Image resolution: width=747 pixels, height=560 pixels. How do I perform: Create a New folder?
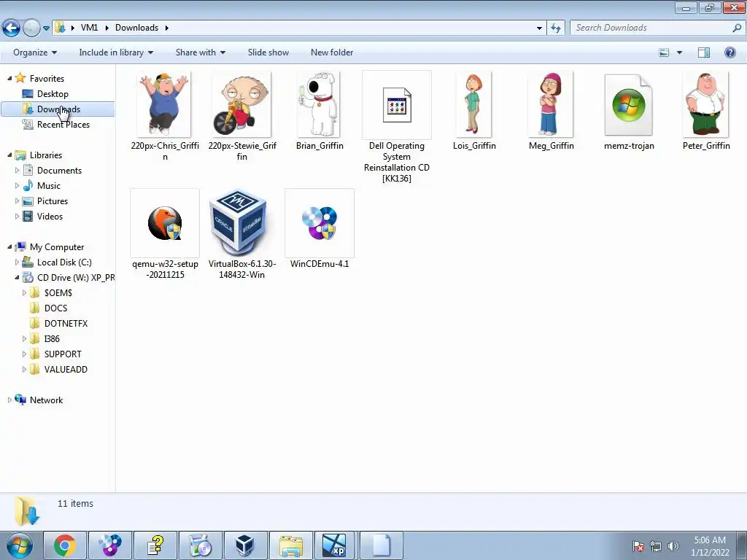pyautogui.click(x=332, y=52)
